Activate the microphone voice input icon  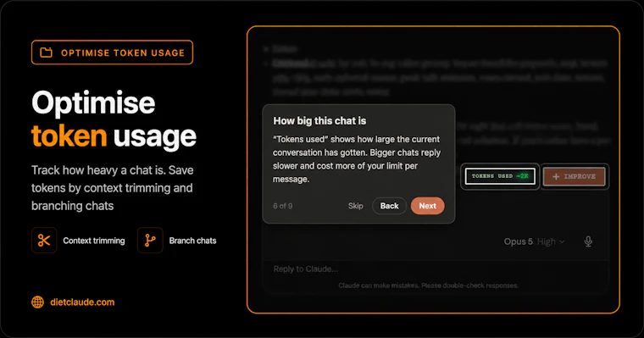click(x=588, y=241)
